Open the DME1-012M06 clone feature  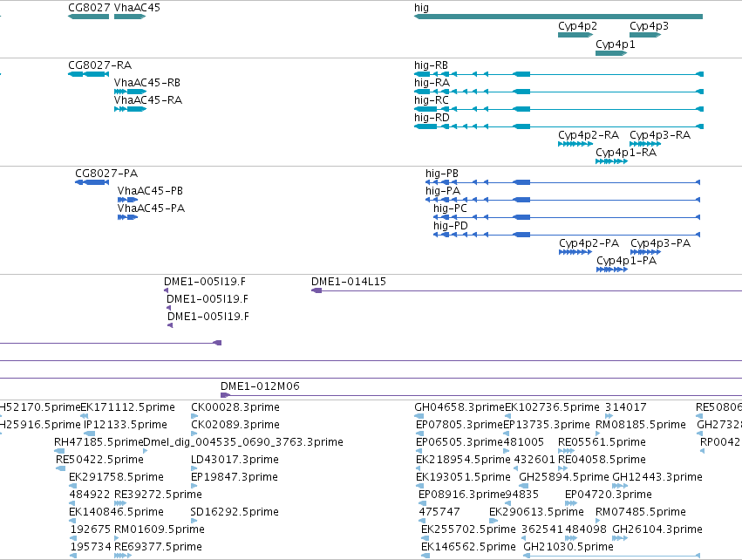260,386
